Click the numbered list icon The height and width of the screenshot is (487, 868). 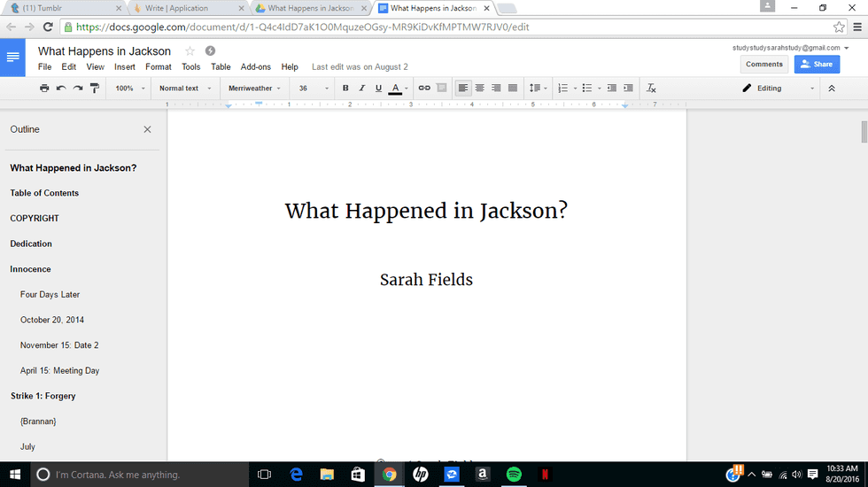click(x=562, y=89)
